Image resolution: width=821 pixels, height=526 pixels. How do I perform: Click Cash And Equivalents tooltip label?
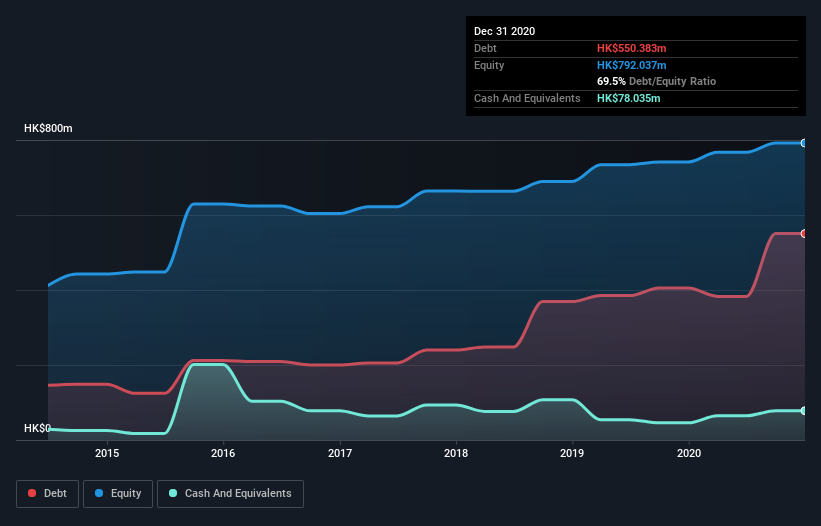click(527, 98)
